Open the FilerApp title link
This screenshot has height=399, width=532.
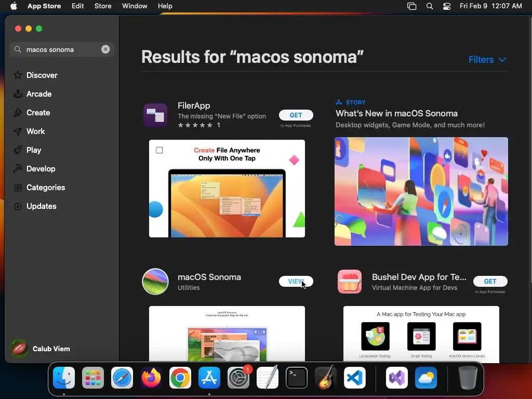pyautogui.click(x=194, y=105)
